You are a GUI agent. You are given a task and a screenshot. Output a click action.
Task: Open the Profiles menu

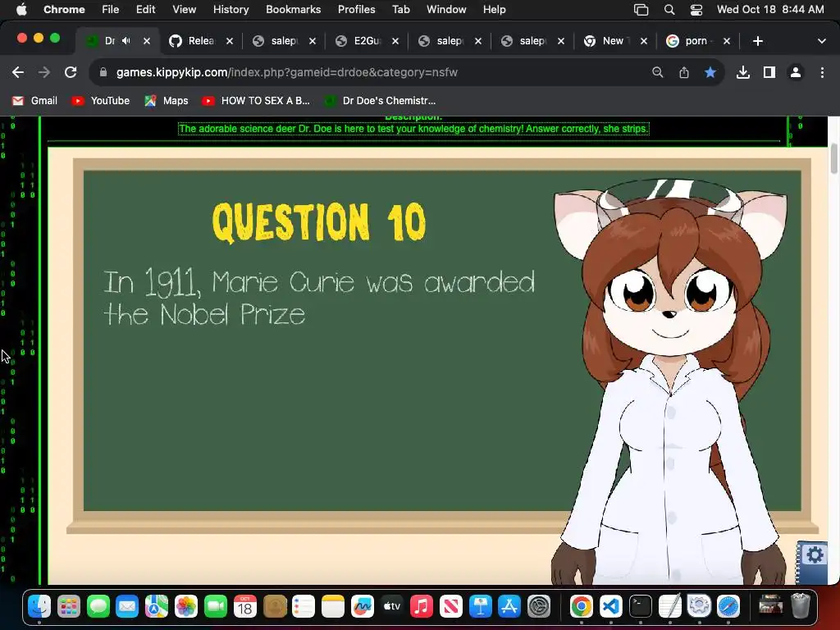click(356, 10)
